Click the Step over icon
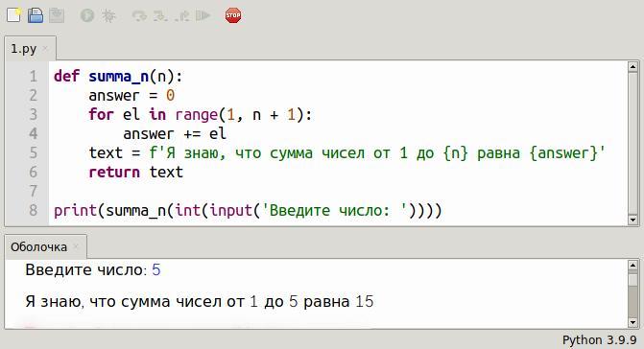This screenshot has height=349, width=644. pyautogui.click(x=139, y=16)
